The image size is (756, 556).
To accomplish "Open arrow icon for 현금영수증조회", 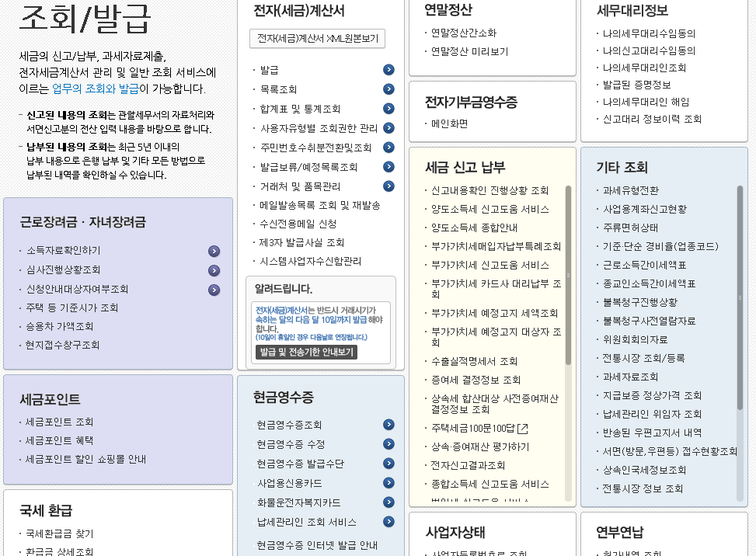I will 388,425.
